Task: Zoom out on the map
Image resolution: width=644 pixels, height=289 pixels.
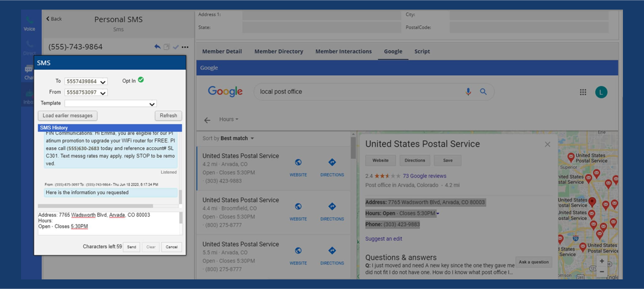Action: 602,272
